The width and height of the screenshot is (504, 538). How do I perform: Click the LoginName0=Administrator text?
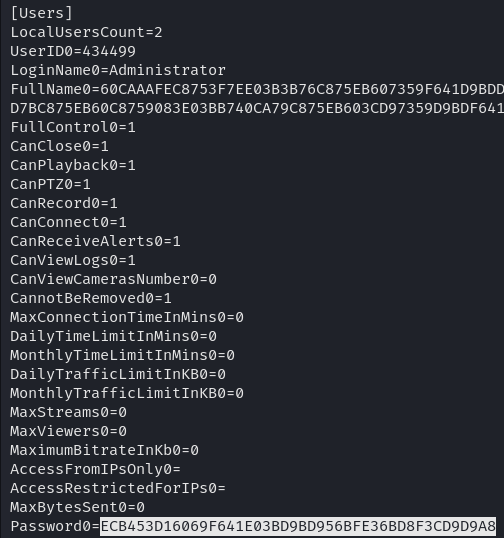click(118, 70)
